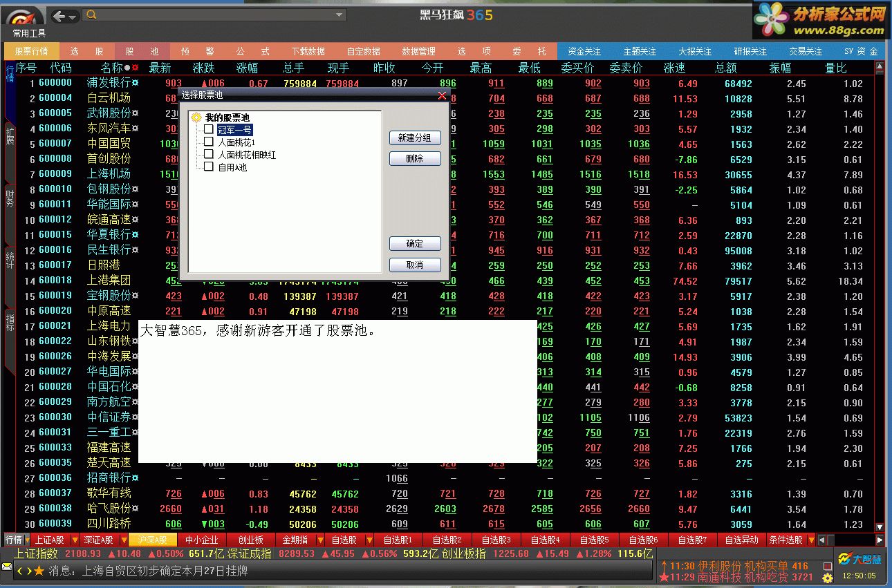Select the 创业板 bottom tab

(x=251, y=540)
